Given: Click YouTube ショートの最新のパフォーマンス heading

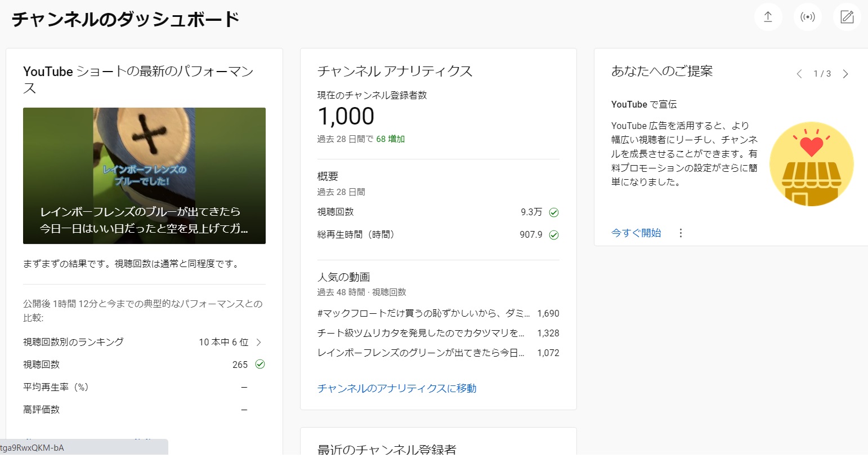Looking at the screenshot, I should click(x=138, y=79).
